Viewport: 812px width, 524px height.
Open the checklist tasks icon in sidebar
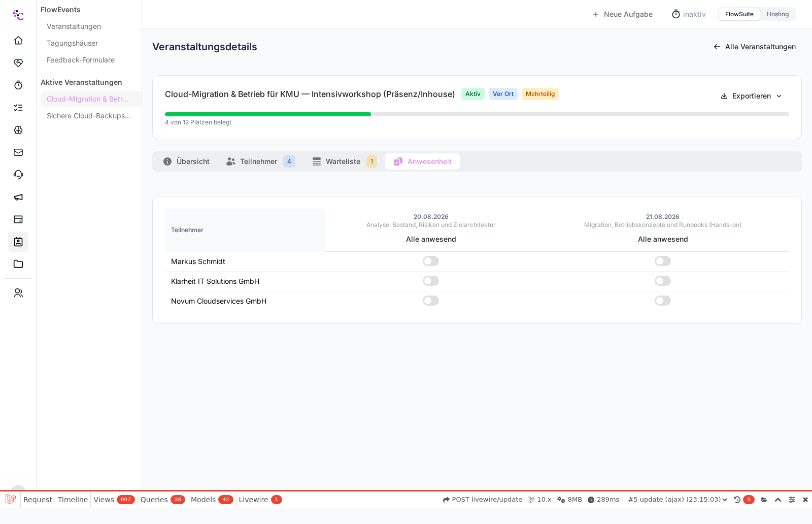click(x=18, y=108)
